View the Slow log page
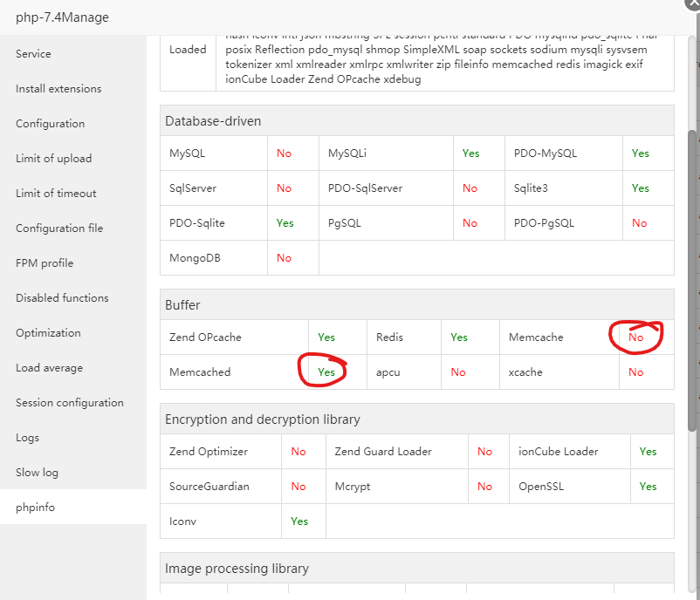This screenshot has height=600, width=700. [37, 473]
